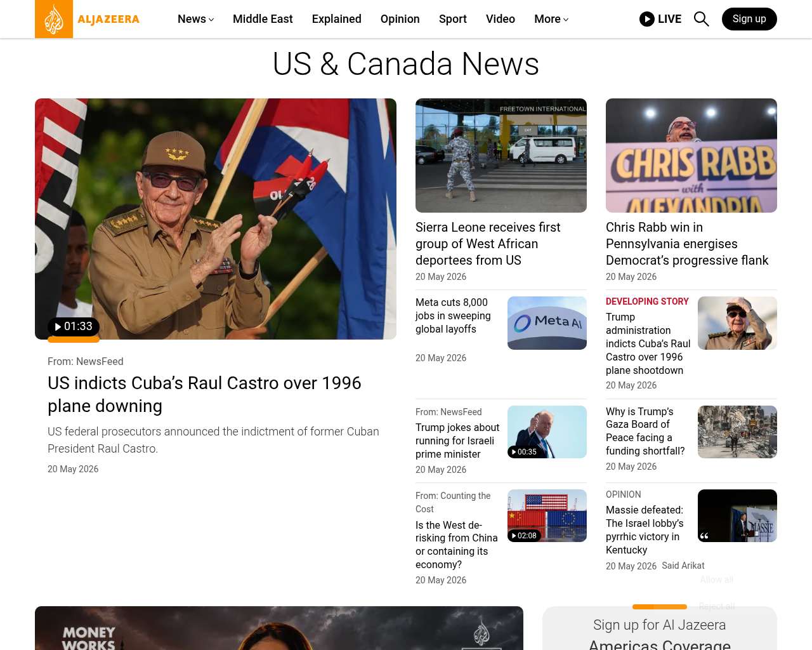This screenshot has width=812, height=650.
Task: Open the Explained section
Action: pos(336,19)
